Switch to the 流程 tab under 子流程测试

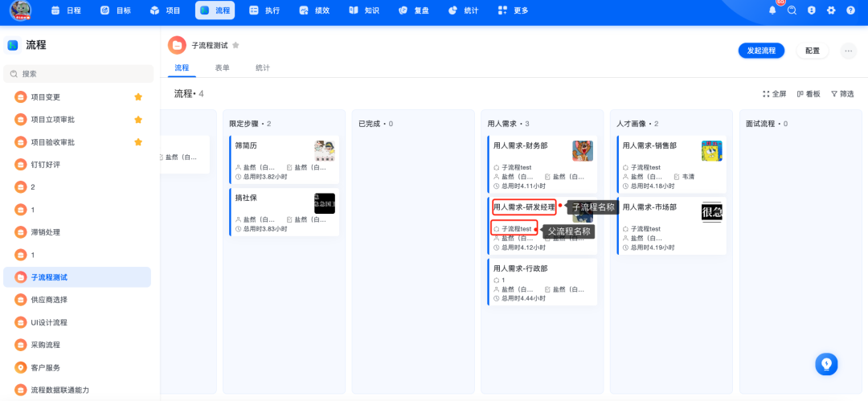tap(182, 68)
